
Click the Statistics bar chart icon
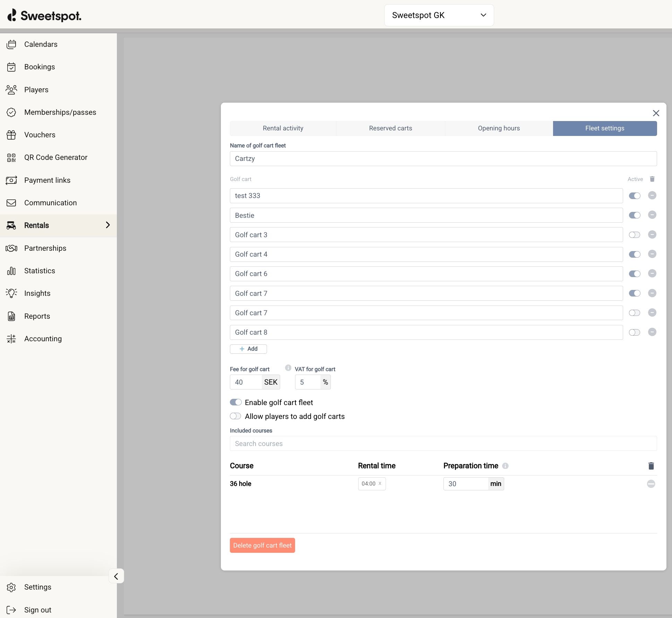point(11,271)
